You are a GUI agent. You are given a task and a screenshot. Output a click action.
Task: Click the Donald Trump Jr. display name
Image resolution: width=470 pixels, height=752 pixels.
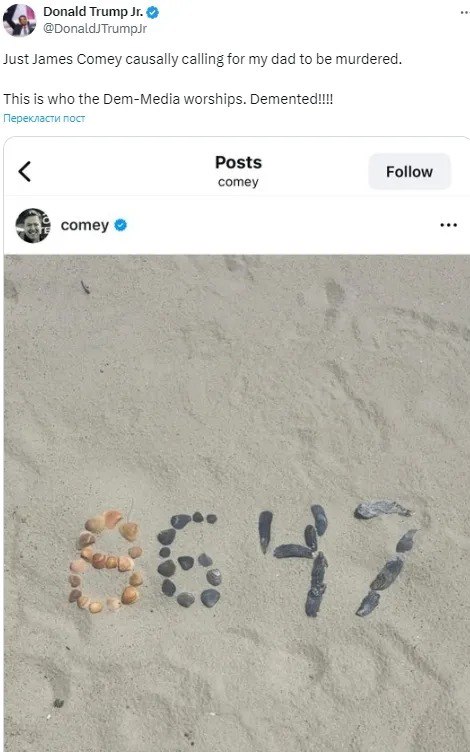coord(93,12)
